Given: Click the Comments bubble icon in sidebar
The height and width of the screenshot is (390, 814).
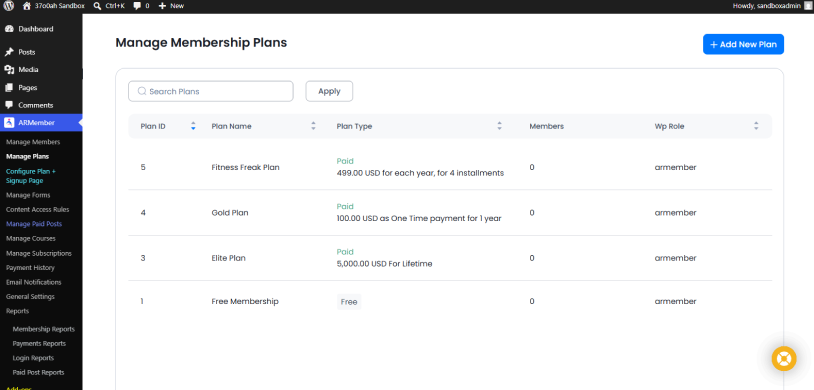Looking at the screenshot, I should point(9,105).
